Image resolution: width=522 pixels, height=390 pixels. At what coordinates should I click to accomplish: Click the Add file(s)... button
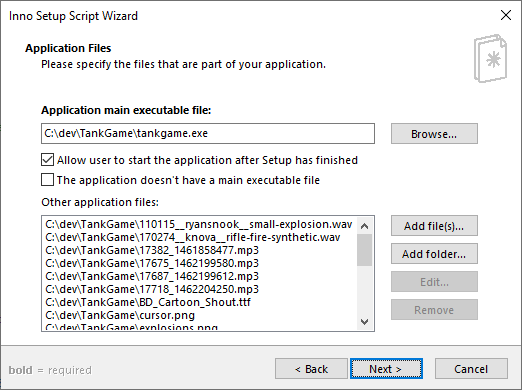coord(434,226)
